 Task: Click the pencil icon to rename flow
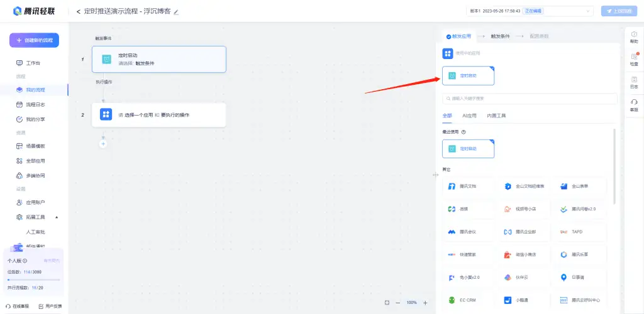(176, 12)
